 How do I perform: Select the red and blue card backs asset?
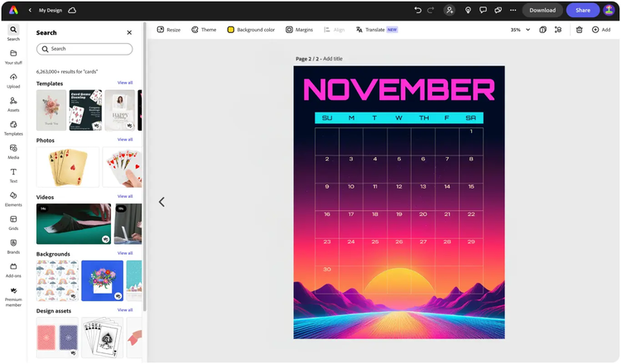click(57, 338)
